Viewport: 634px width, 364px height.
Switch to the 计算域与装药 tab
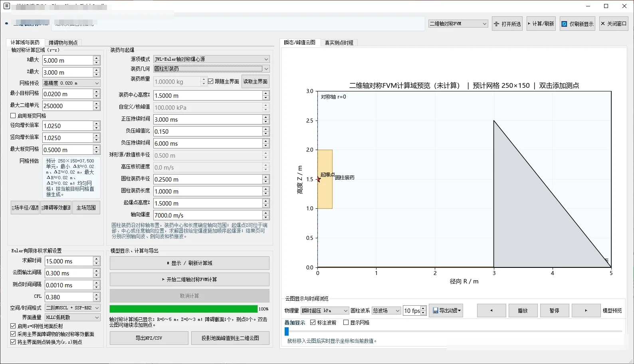25,42
